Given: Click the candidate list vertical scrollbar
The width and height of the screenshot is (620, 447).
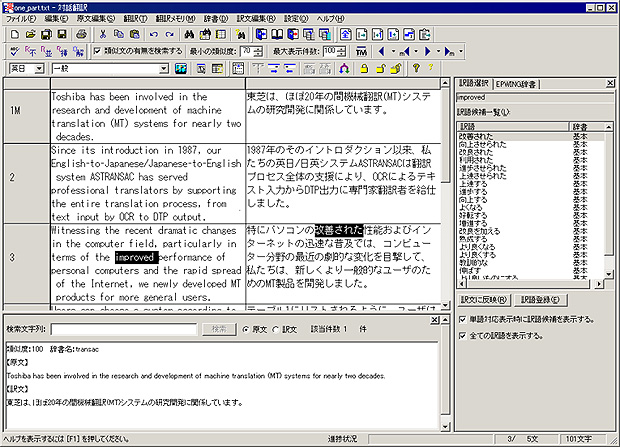Looking at the screenshot, I should click(609, 200).
